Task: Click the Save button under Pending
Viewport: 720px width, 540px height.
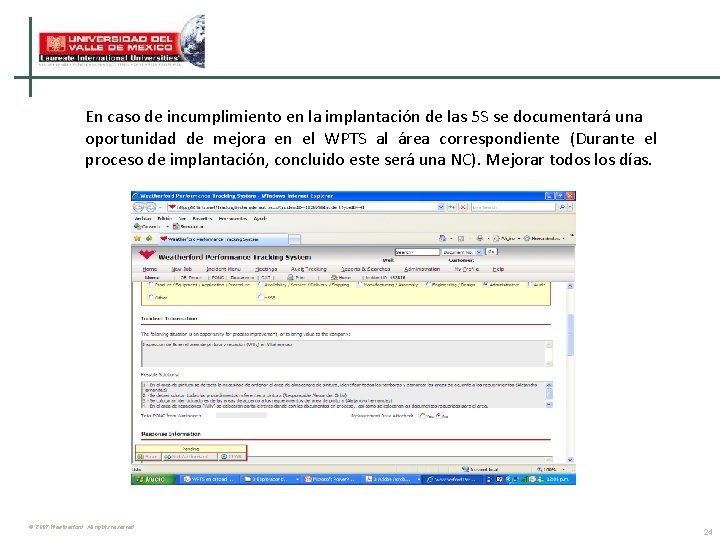Action: pos(147,456)
